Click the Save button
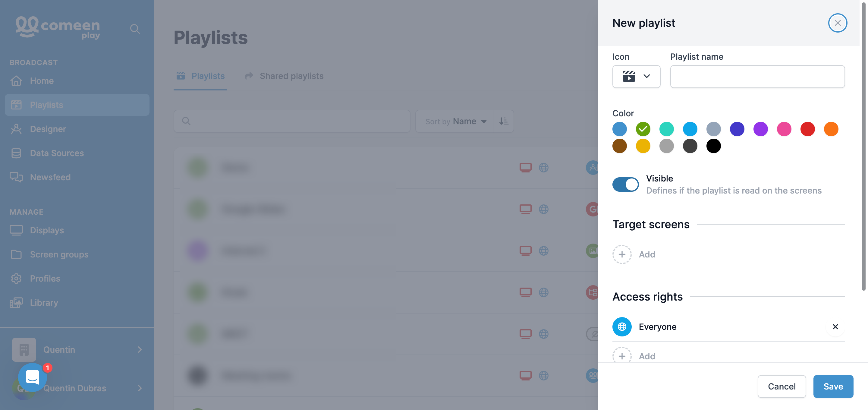 (x=833, y=386)
